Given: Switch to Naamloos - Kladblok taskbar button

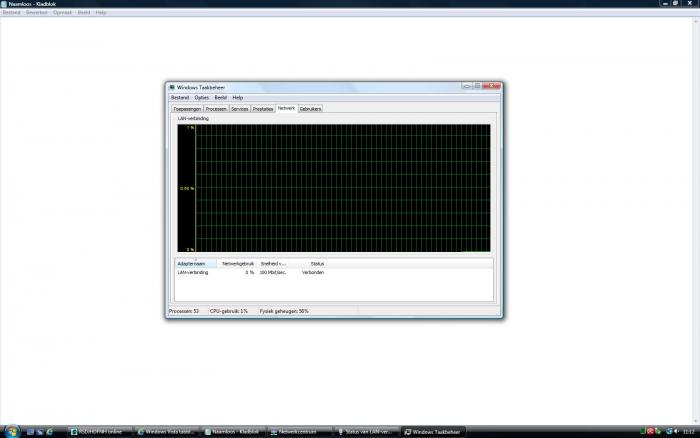Looking at the screenshot, I should (233, 432).
